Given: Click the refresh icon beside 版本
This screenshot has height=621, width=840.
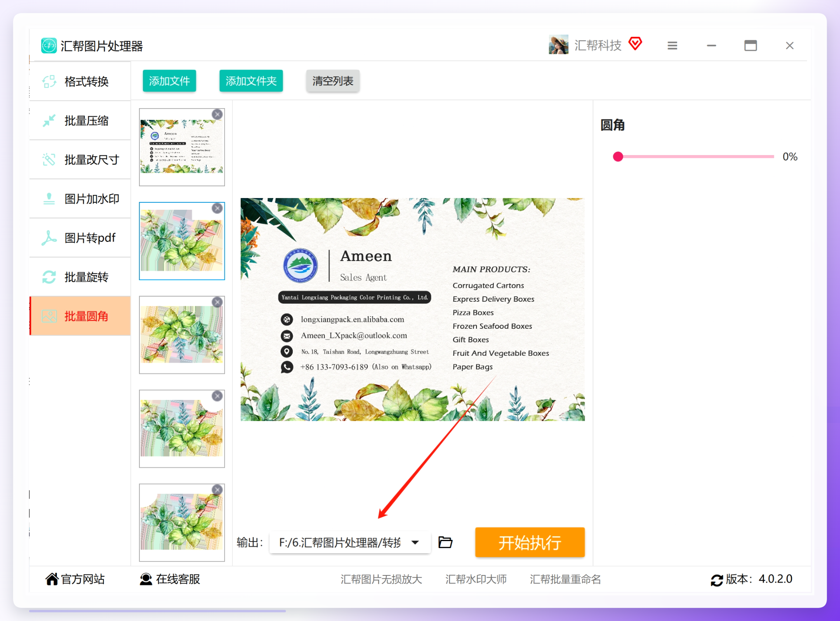Looking at the screenshot, I should coord(717,580).
